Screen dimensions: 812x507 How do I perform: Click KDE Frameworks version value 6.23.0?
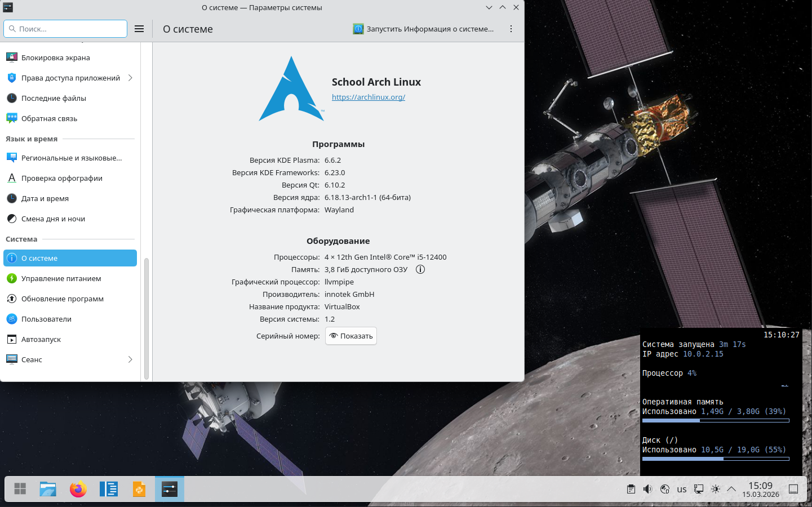point(335,172)
